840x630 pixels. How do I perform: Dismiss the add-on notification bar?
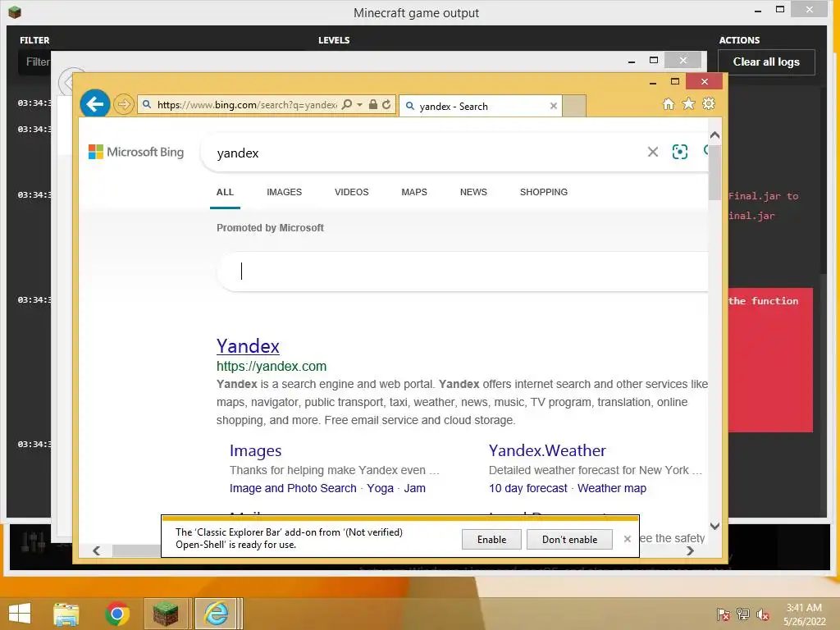(628, 539)
